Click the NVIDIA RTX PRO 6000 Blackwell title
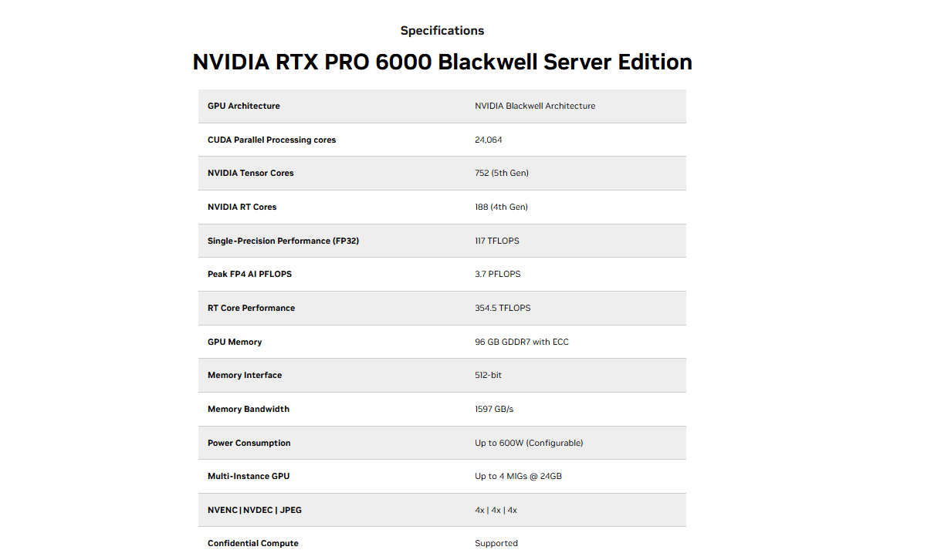The width and height of the screenshot is (941, 560). click(442, 62)
